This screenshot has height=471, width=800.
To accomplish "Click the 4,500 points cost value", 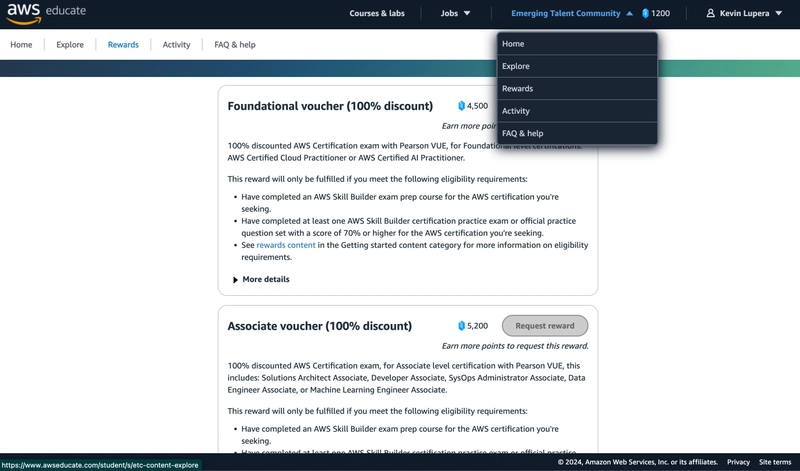I will point(478,106).
